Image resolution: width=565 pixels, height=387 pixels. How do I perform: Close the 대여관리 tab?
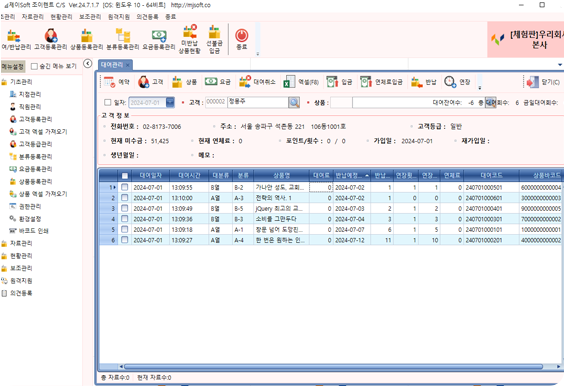point(128,65)
